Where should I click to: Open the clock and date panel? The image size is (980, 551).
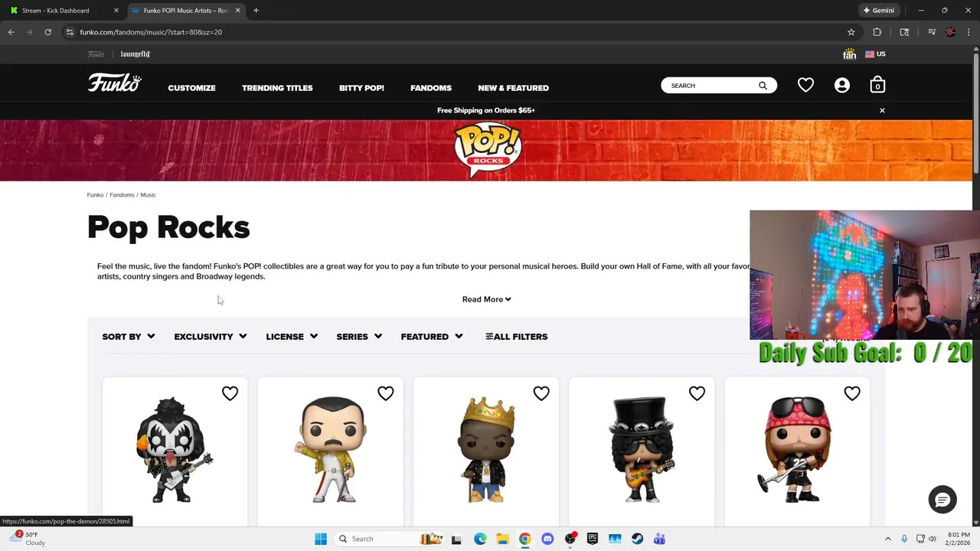pyautogui.click(x=959, y=539)
